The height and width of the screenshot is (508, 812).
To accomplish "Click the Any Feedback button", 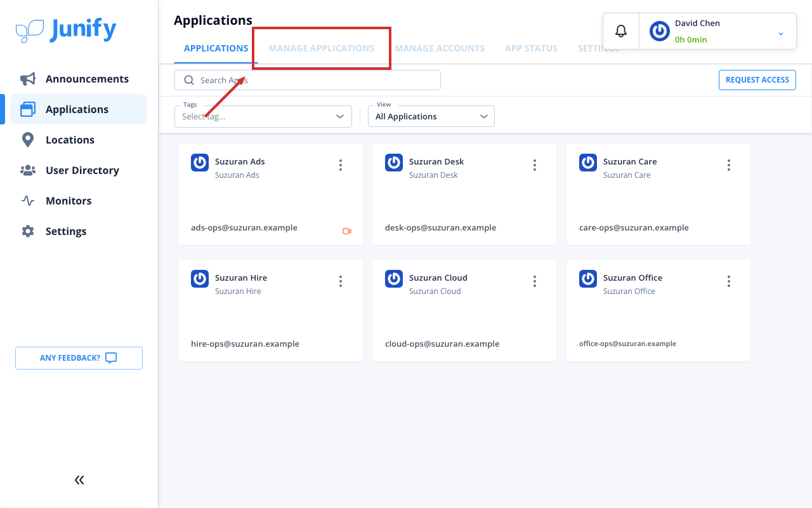I will (x=79, y=358).
